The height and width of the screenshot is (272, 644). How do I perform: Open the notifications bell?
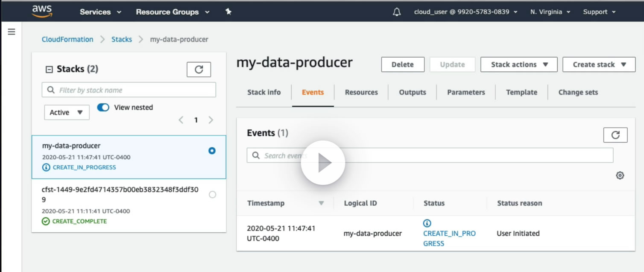coord(397,12)
